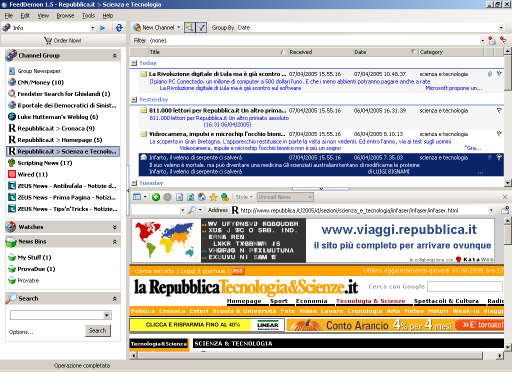Viewport: 512px width, 372px height.
Task: Click the Spettacoli & Cultura link
Action: tap(446, 301)
